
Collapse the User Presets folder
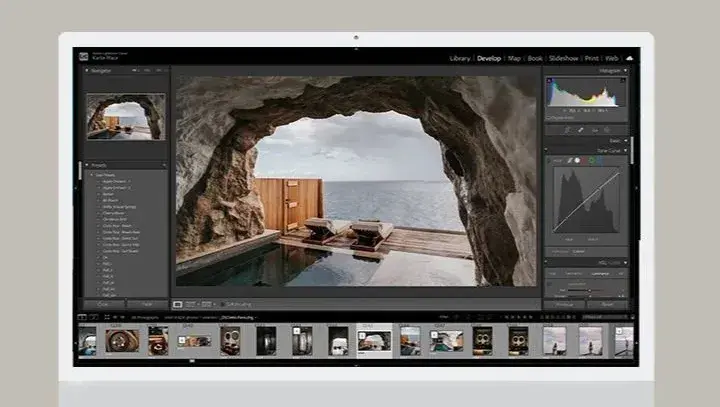click(x=92, y=175)
